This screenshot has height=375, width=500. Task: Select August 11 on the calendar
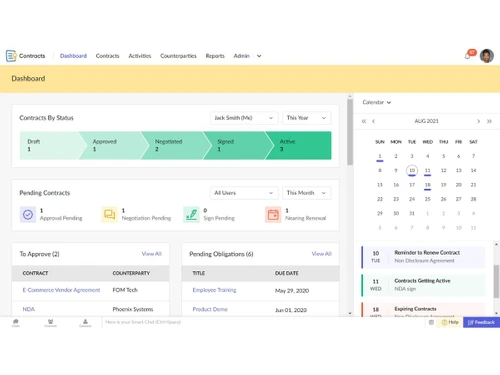[428, 171]
